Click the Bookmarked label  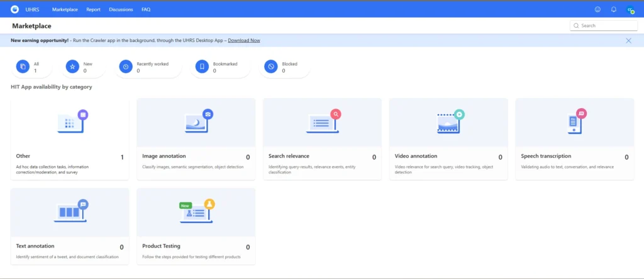point(225,64)
